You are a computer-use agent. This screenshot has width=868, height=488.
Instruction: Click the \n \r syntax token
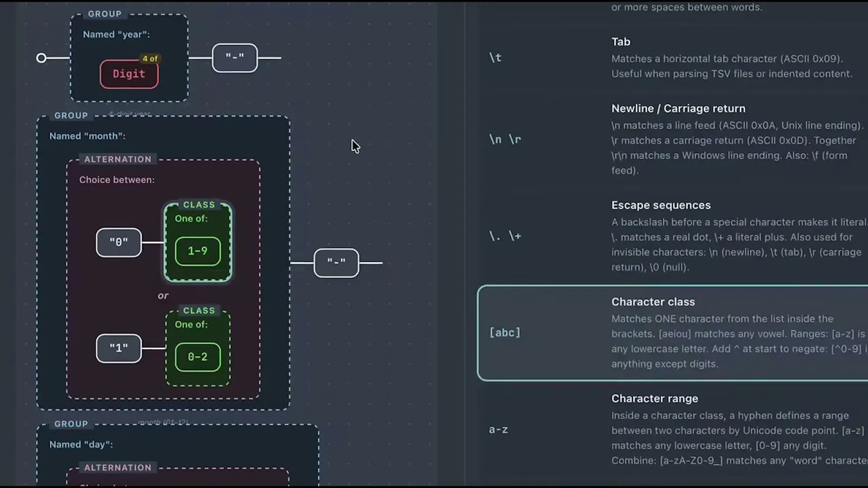[505, 139]
